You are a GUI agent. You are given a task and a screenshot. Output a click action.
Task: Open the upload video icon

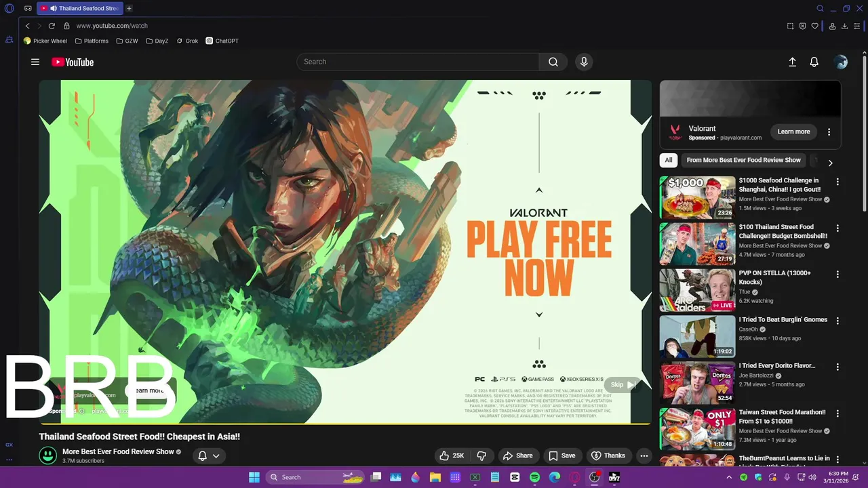(x=792, y=62)
